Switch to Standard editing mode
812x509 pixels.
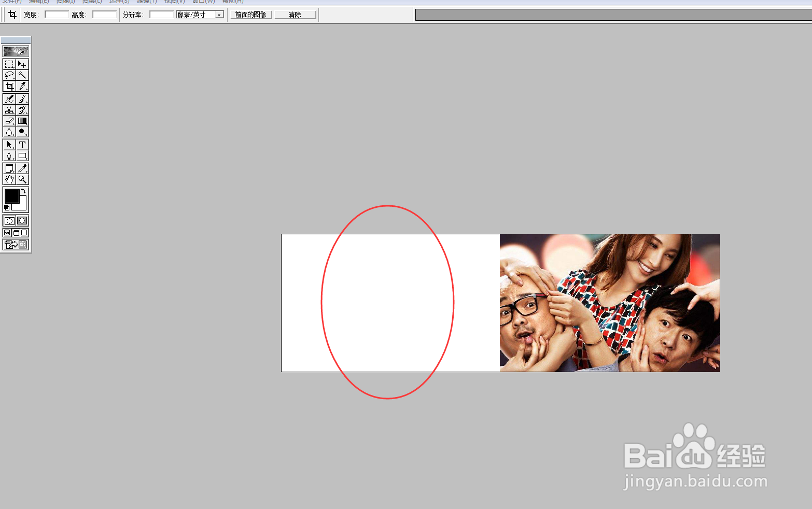(x=9, y=221)
